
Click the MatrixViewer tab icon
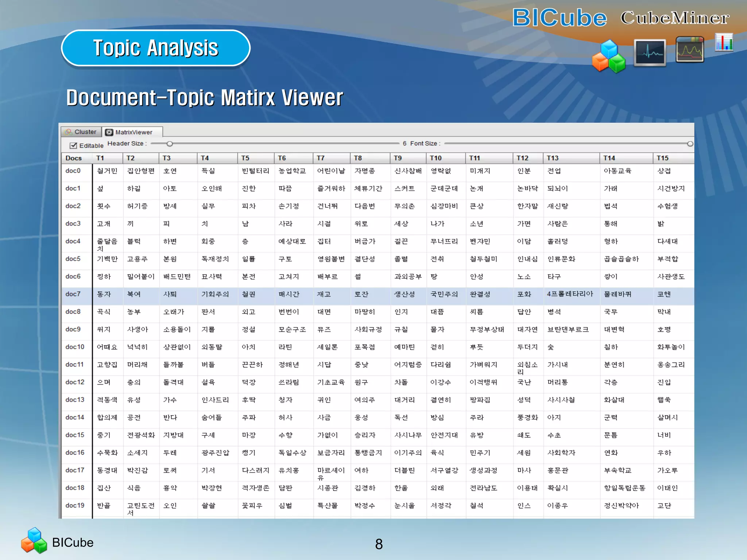pyautogui.click(x=109, y=132)
